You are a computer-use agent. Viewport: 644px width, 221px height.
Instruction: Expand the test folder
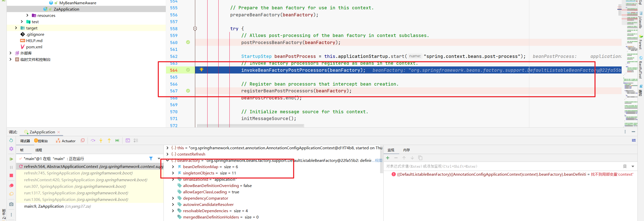click(x=22, y=22)
